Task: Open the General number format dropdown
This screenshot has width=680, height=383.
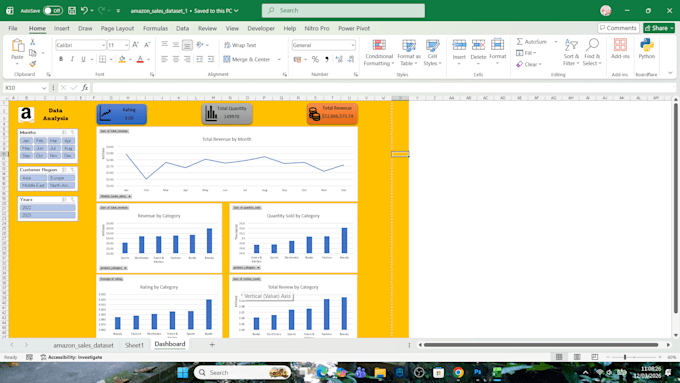Action: point(353,45)
